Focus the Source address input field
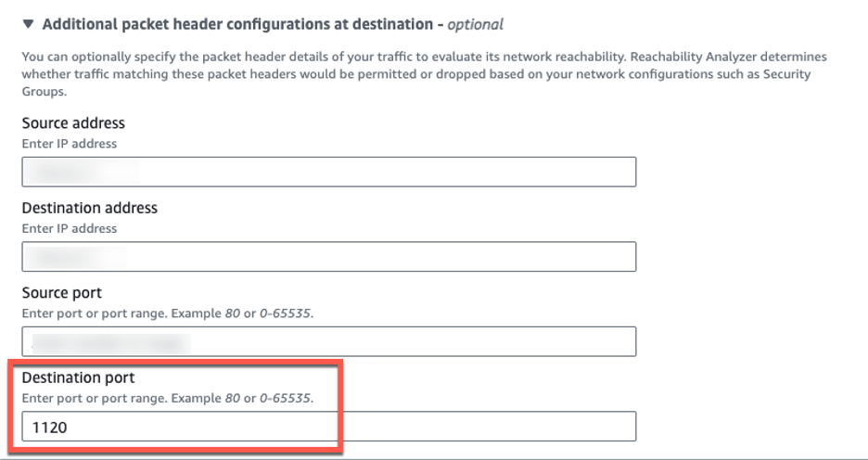The height and width of the screenshot is (460, 868). [328, 172]
